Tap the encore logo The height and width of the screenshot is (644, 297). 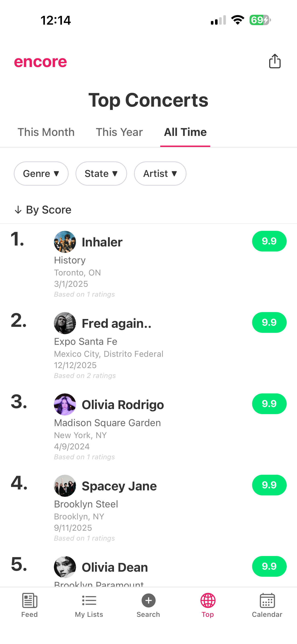coord(41,61)
